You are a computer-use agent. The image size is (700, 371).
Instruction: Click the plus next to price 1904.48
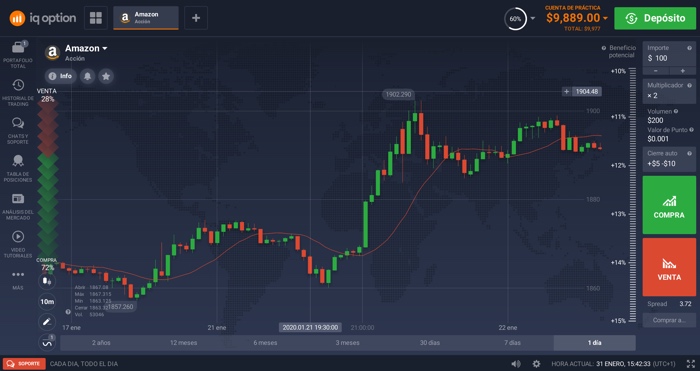coord(567,92)
